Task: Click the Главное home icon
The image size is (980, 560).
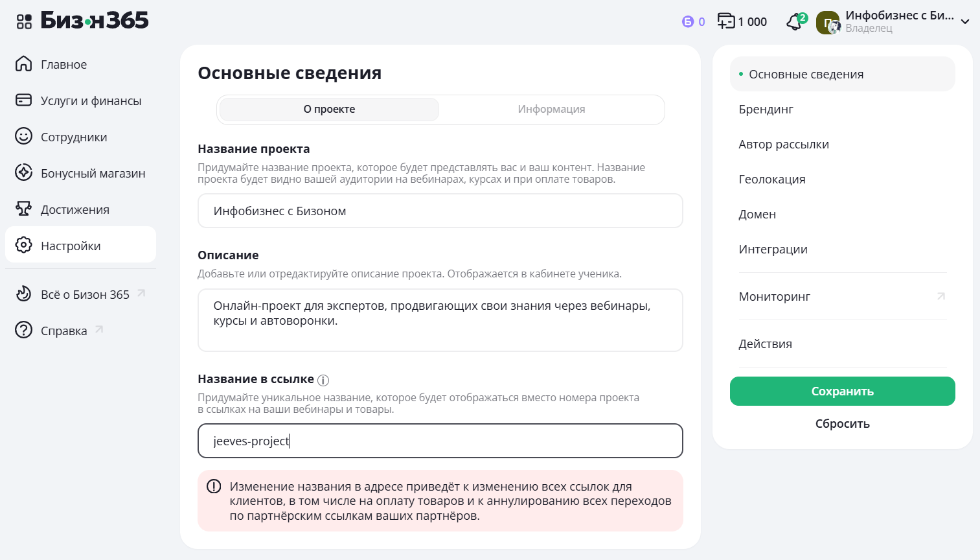Action: coord(24,64)
